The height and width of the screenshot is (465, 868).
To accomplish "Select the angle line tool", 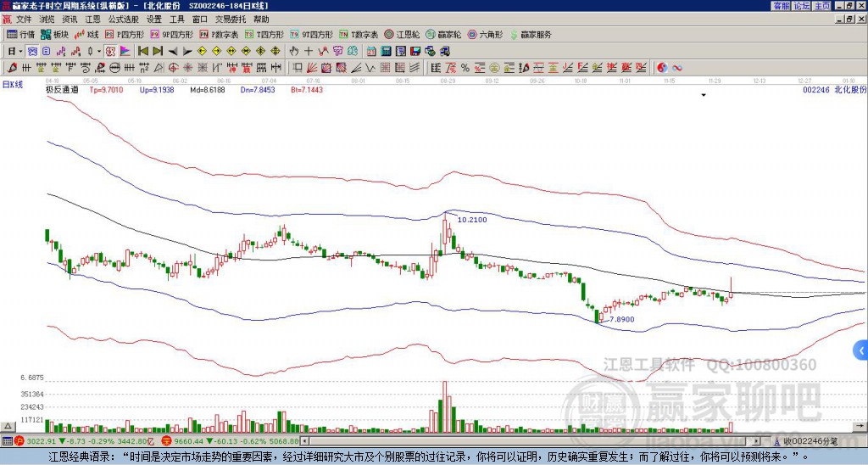I will tap(355, 68).
